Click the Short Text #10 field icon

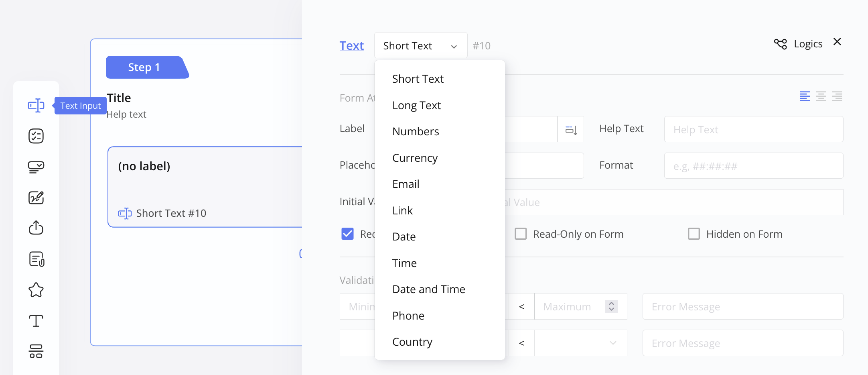125,213
